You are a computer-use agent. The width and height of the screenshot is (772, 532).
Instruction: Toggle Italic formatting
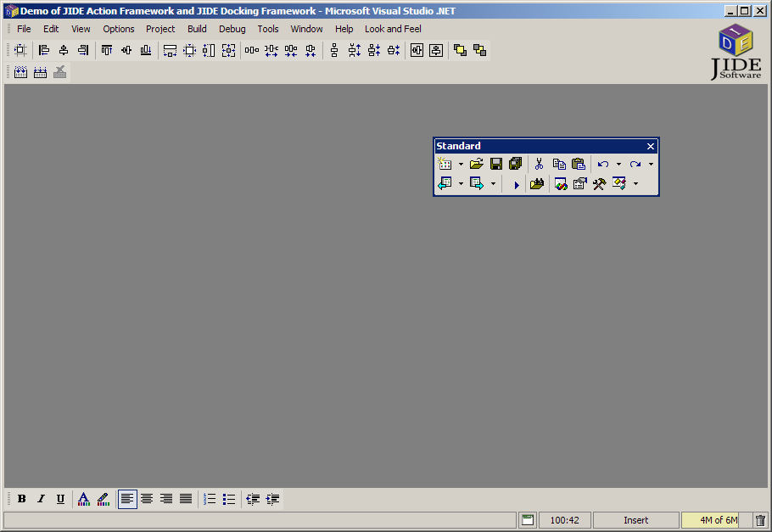coord(42,499)
